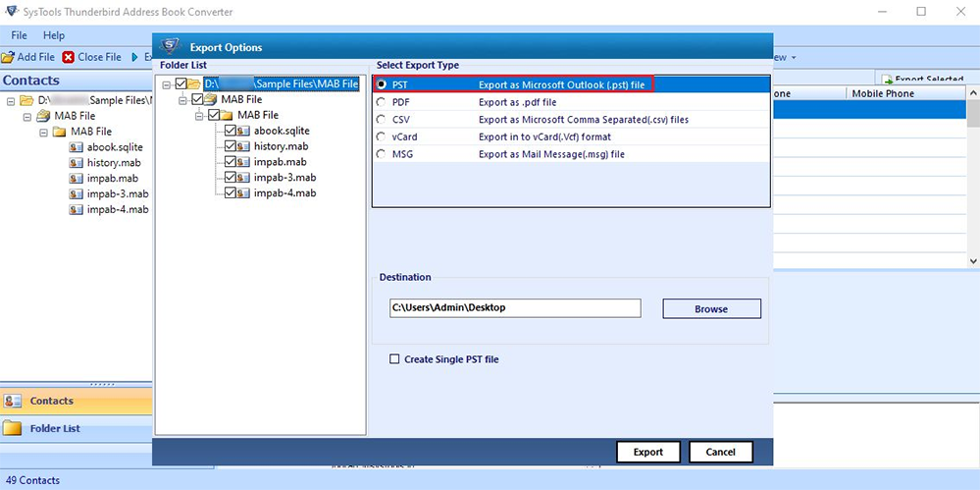
Task: Choose the CSV export type option
Action: pos(382,119)
